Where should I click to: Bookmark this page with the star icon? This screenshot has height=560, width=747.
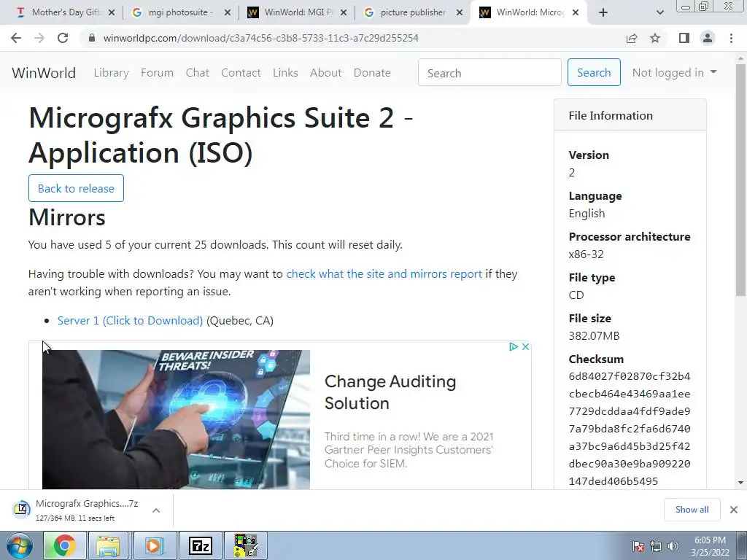point(655,38)
